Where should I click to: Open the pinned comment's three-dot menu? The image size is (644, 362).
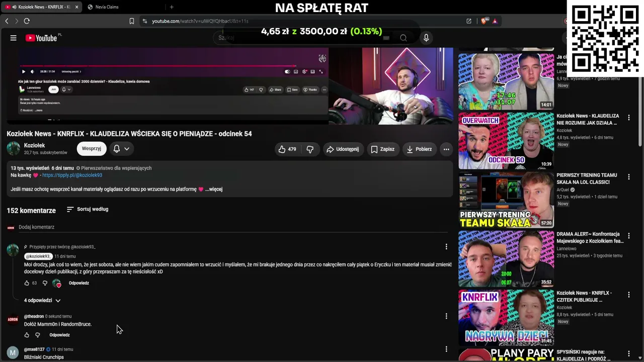click(x=446, y=246)
